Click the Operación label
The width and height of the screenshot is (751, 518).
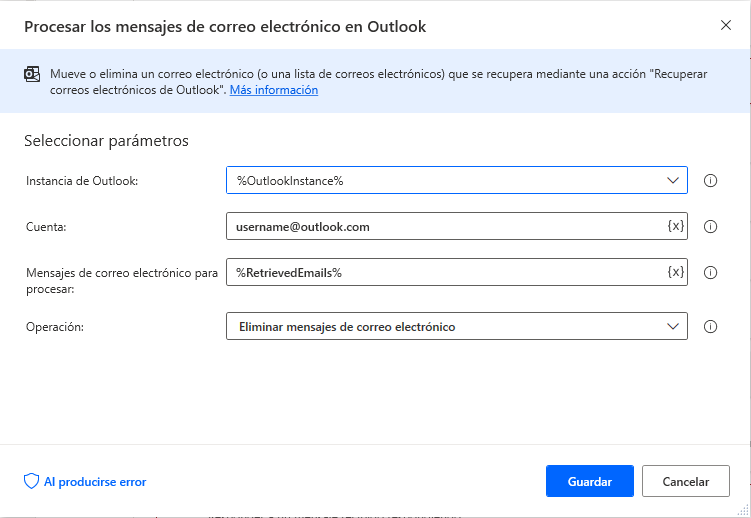point(55,327)
